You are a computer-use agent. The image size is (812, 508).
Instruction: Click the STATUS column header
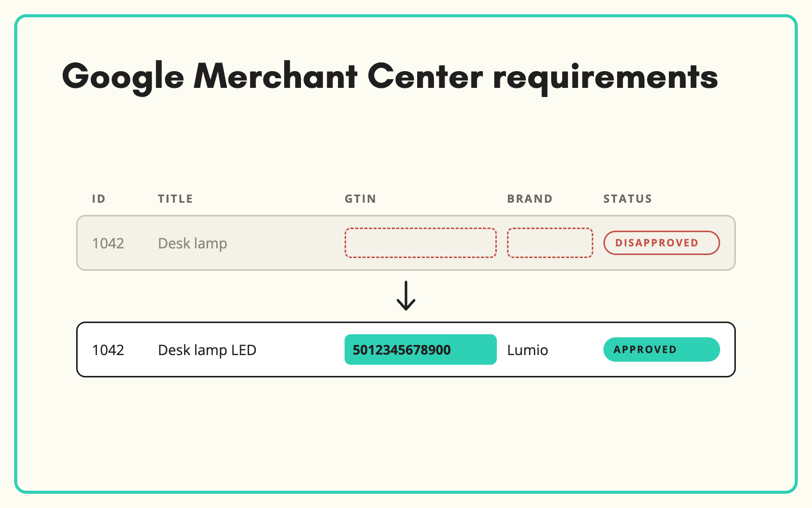click(628, 199)
